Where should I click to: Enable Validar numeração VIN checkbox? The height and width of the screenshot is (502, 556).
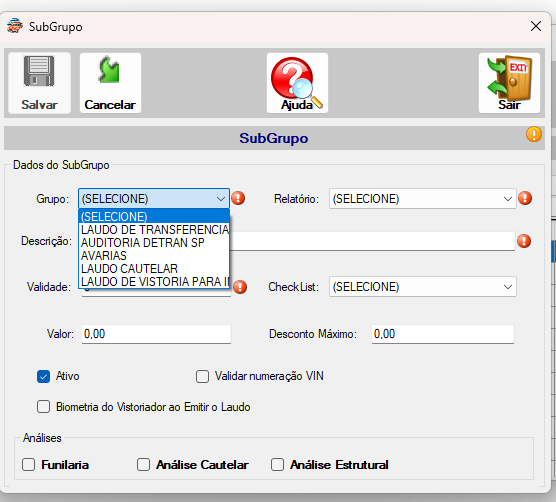[x=202, y=376]
